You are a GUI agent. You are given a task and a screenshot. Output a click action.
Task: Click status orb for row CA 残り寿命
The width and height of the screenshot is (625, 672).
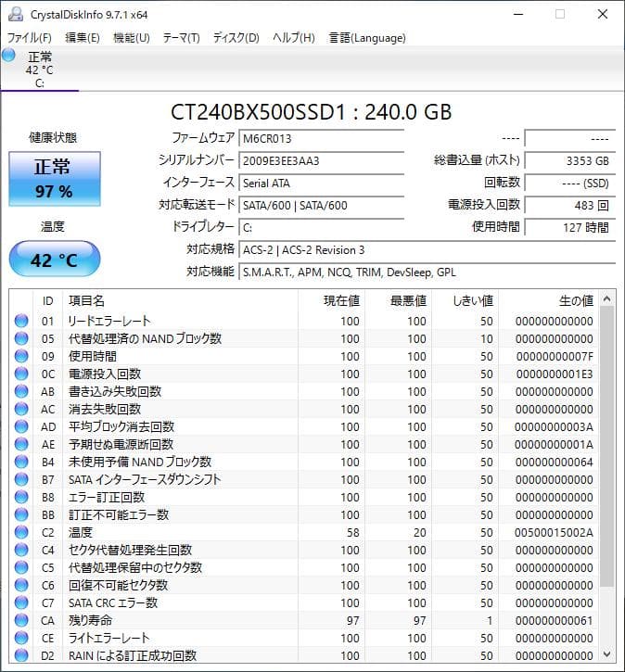point(21,620)
